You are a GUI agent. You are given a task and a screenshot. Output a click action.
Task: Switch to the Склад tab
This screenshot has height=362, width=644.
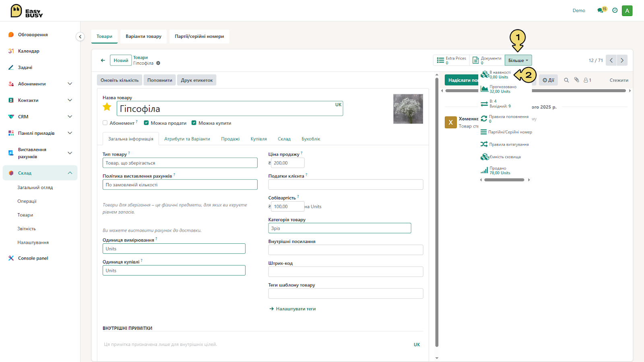[284, 139]
